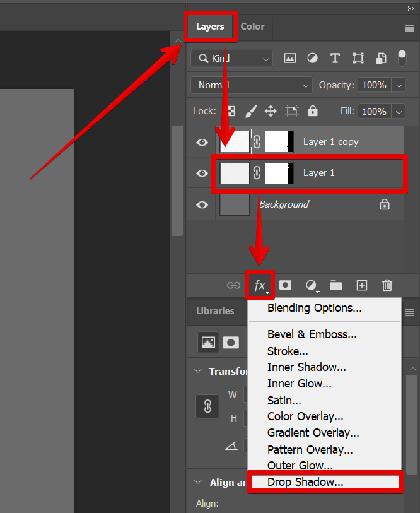The height and width of the screenshot is (513, 420).
Task: Expand the Opacity percentage dropdown arrow
Action: point(399,85)
